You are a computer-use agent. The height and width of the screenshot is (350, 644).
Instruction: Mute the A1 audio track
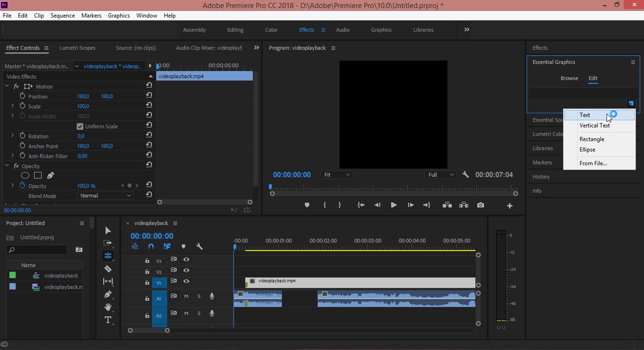click(186, 296)
